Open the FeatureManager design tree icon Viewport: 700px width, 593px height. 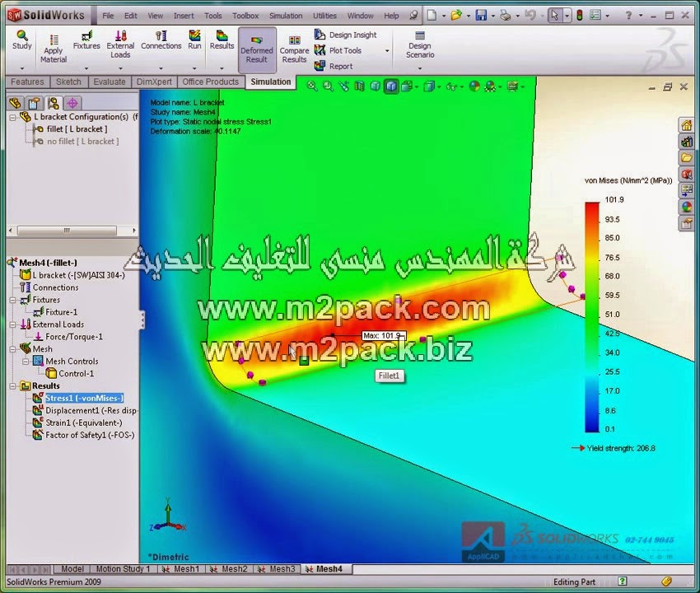click(x=15, y=103)
